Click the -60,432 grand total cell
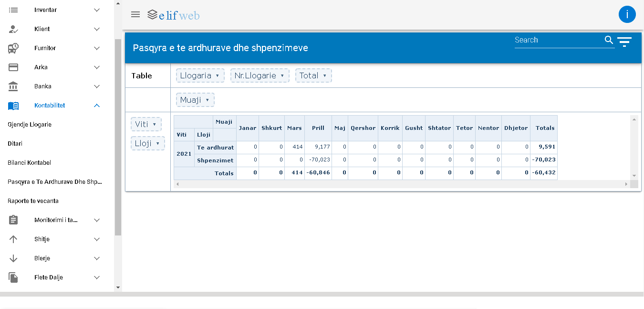Screen dimensions: 644x309 tap(544, 173)
